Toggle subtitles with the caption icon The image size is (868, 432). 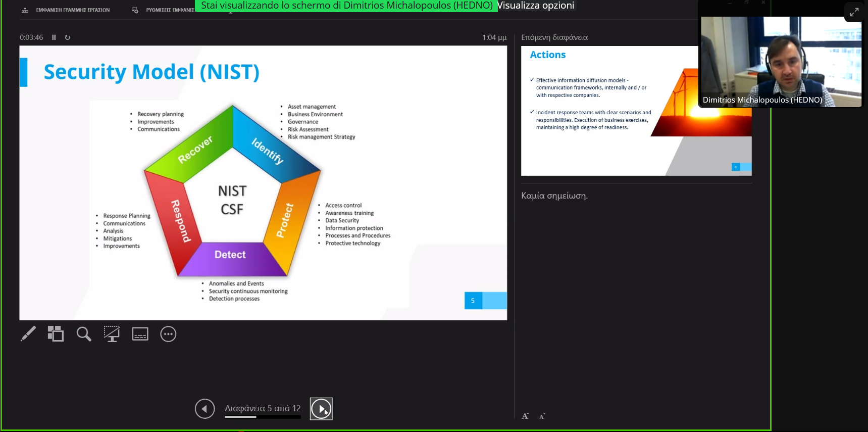pos(140,334)
